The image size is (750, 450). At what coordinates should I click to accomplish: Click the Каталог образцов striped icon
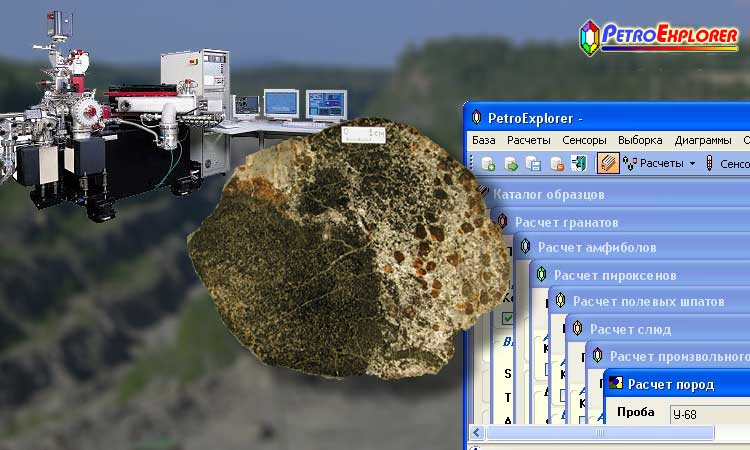pyautogui.click(x=484, y=192)
